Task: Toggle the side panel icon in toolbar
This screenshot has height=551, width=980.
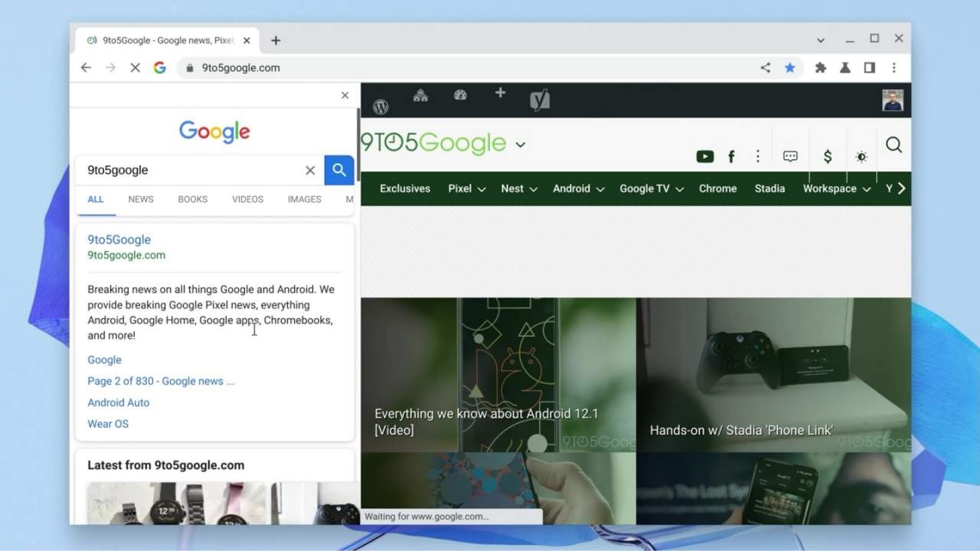Action: (869, 67)
